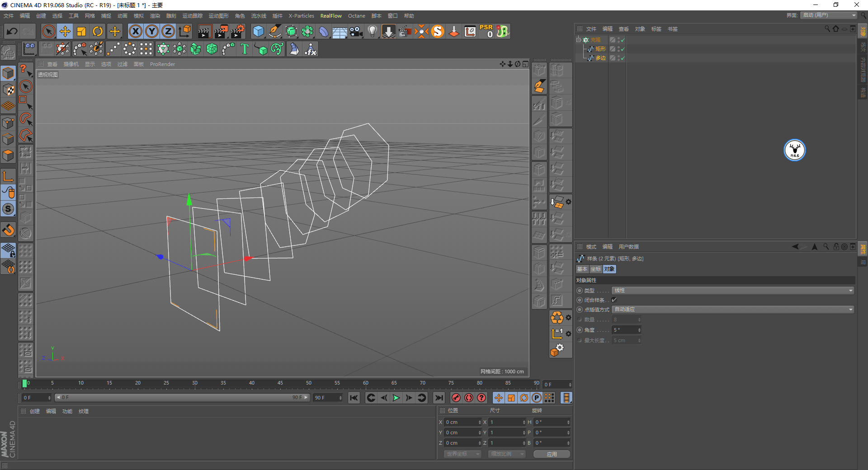The image size is (868, 470).
Task: Select the spline Pen tool icon
Action: point(274,31)
